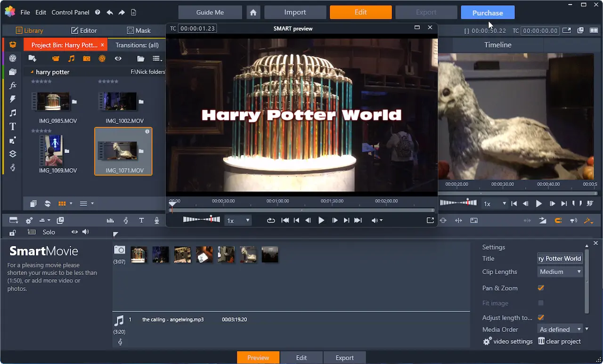Click the track visibility eye toggle near Solo

click(x=75, y=232)
